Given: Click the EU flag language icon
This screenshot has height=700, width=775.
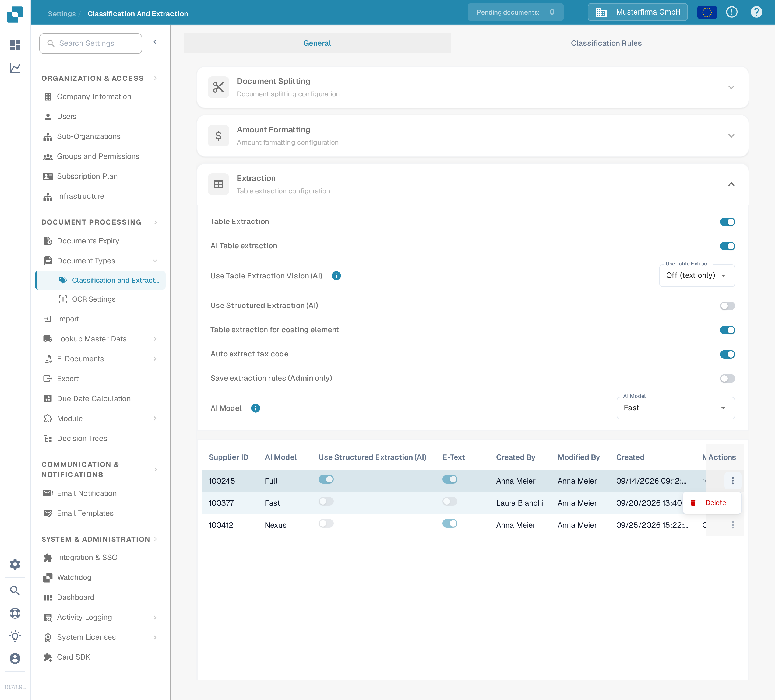Looking at the screenshot, I should pos(707,12).
